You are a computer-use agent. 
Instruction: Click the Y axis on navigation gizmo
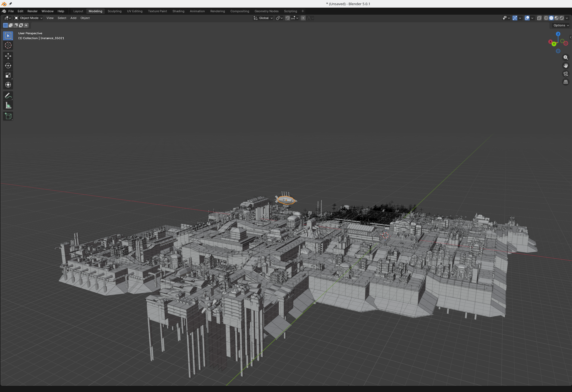pos(554,44)
